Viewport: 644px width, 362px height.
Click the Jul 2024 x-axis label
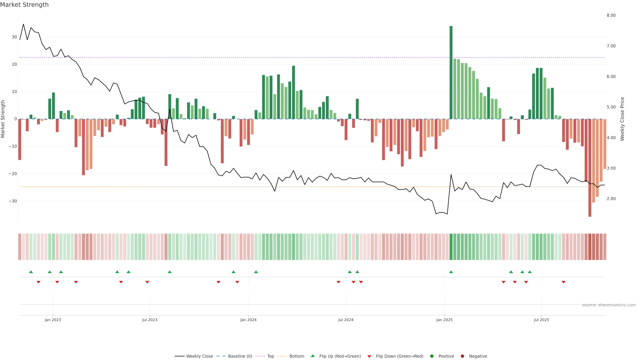click(346, 320)
